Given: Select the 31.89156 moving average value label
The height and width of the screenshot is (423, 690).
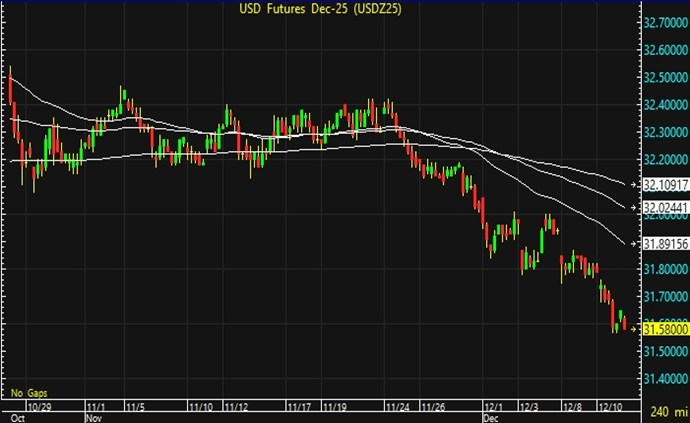Looking at the screenshot, I should [664, 243].
